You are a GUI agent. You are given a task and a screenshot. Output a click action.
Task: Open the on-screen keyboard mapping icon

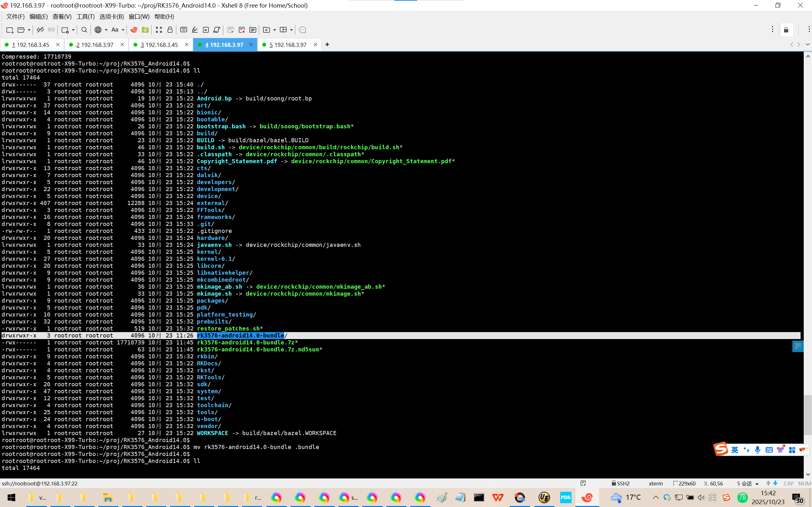(184, 30)
